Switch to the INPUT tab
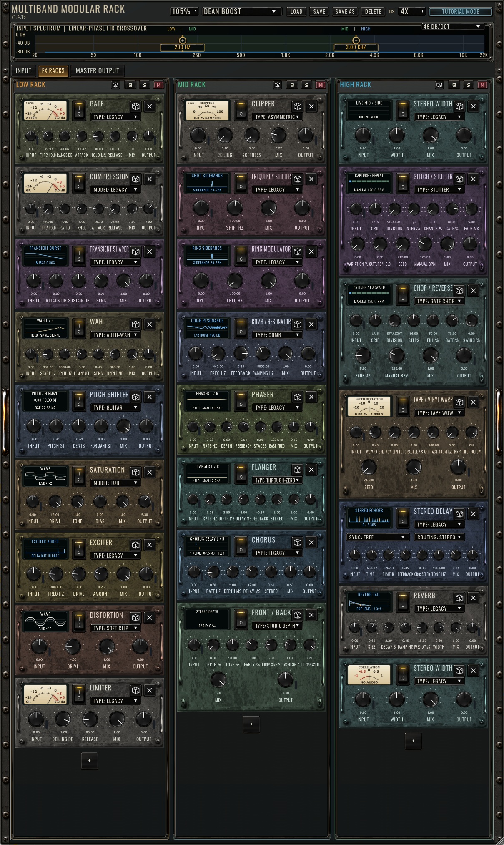This screenshot has height=845, width=504. (x=24, y=71)
